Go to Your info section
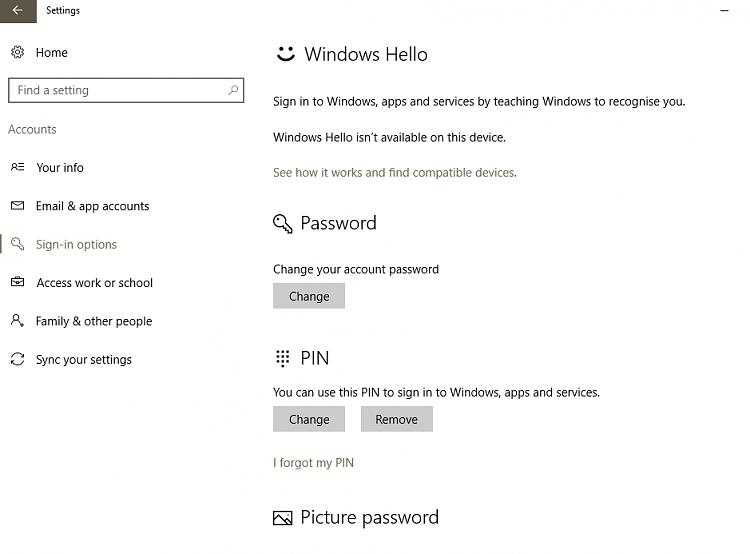 (60, 167)
